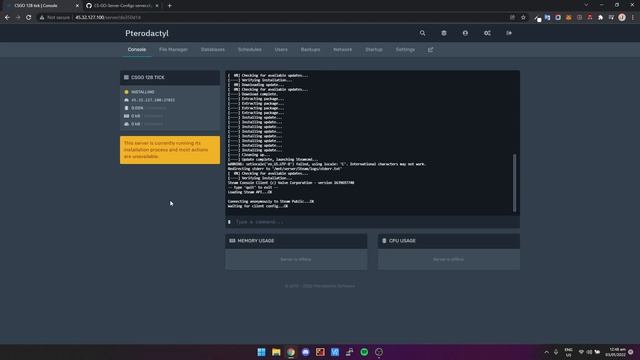Open the Startup tab
This screenshot has height=360, width=640.
tap(374, 50)
